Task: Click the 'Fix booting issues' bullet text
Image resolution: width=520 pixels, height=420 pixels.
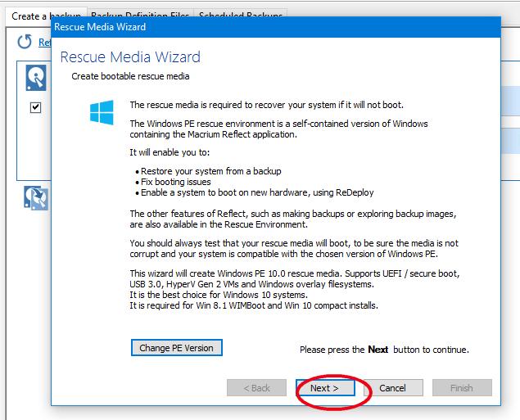Action: pos(176,182)
